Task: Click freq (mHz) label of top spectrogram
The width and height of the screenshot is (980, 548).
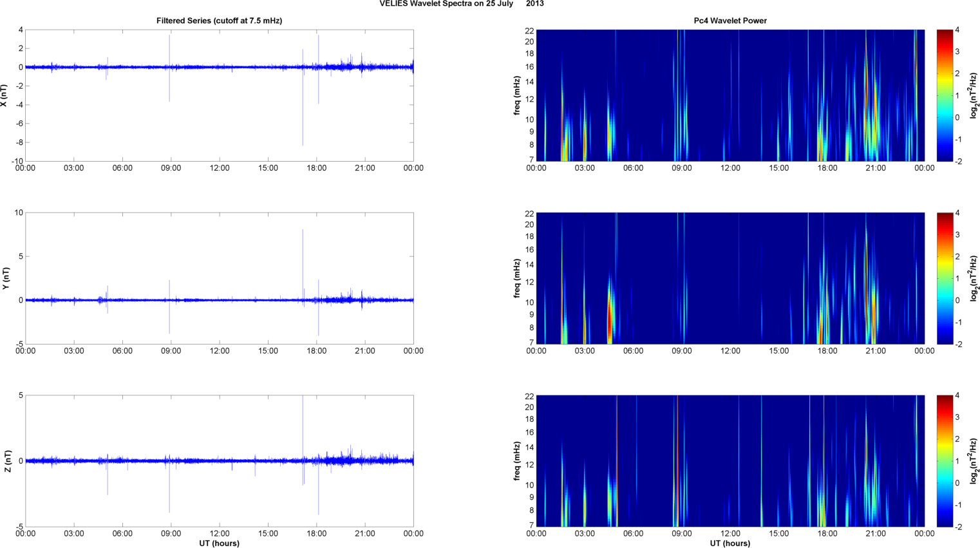Action: click(x=517, y=95)
